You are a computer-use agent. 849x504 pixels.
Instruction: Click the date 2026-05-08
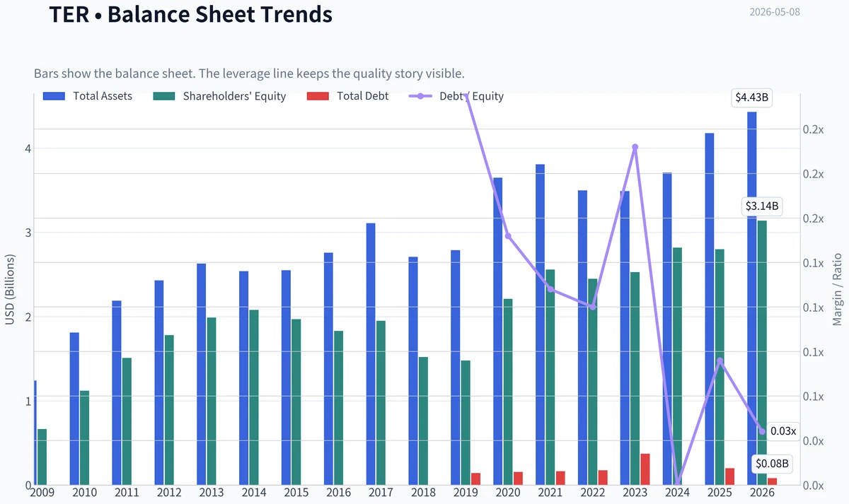coord(775,12)
